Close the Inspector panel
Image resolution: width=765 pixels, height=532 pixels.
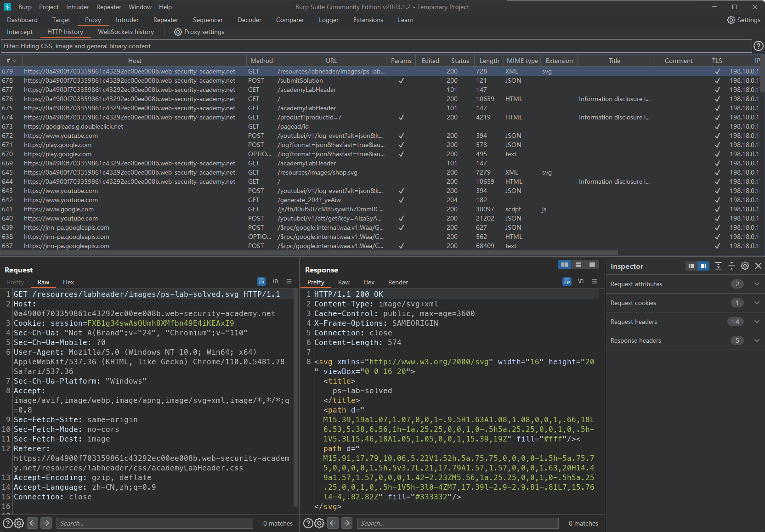[x=759, y=266]
